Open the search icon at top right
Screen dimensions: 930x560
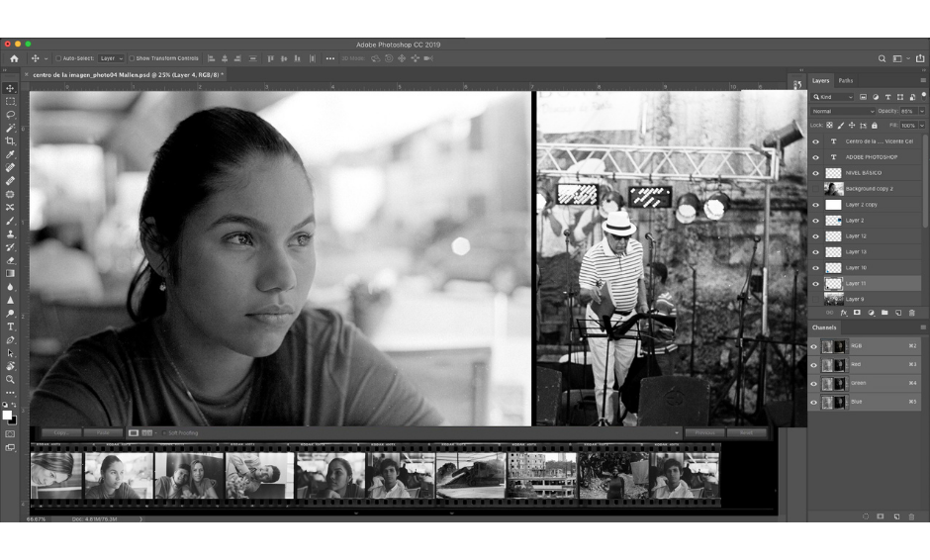(x=883, y=58)
